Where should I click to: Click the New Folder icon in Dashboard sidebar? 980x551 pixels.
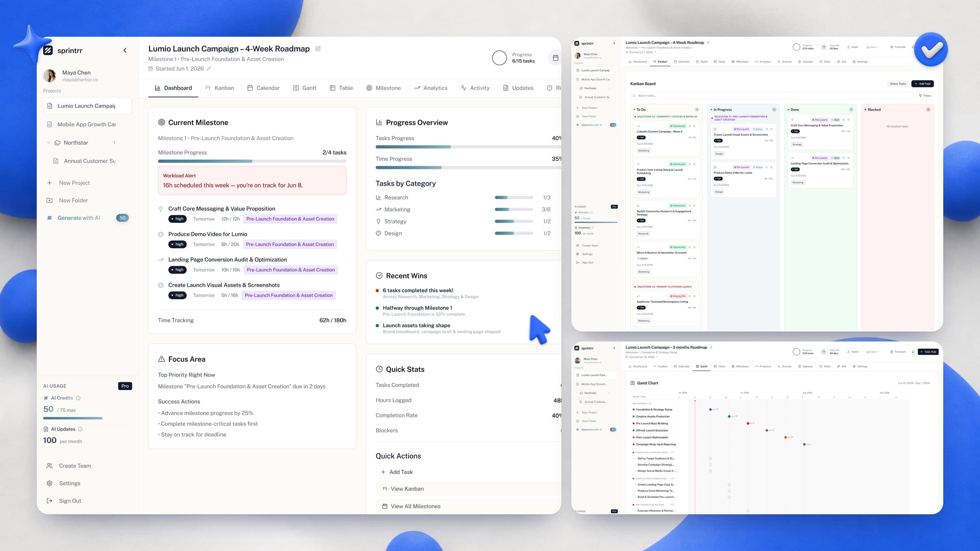[x=49, y=200]
